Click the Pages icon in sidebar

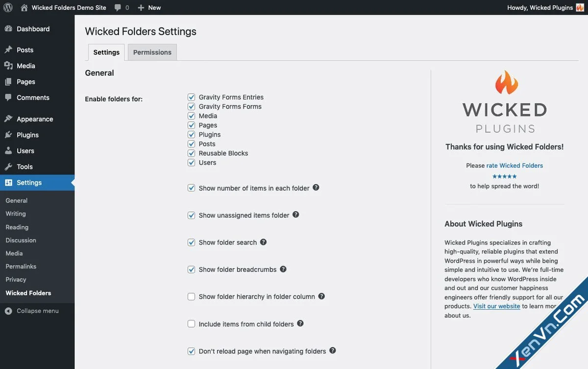pyautogui.click(x=8, y=82)
